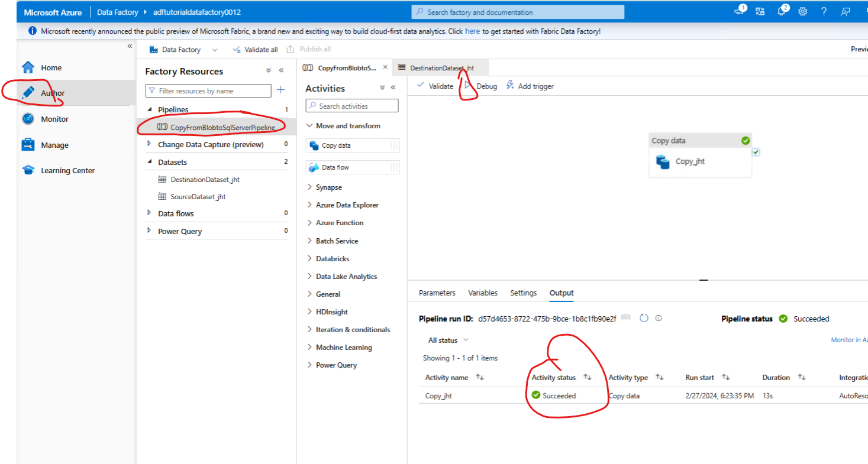Viewport: 868px width, 464px height.
Task: Collapse the Activities panel left chevrons
Action: pyautogui.click(x=393, y=87)
